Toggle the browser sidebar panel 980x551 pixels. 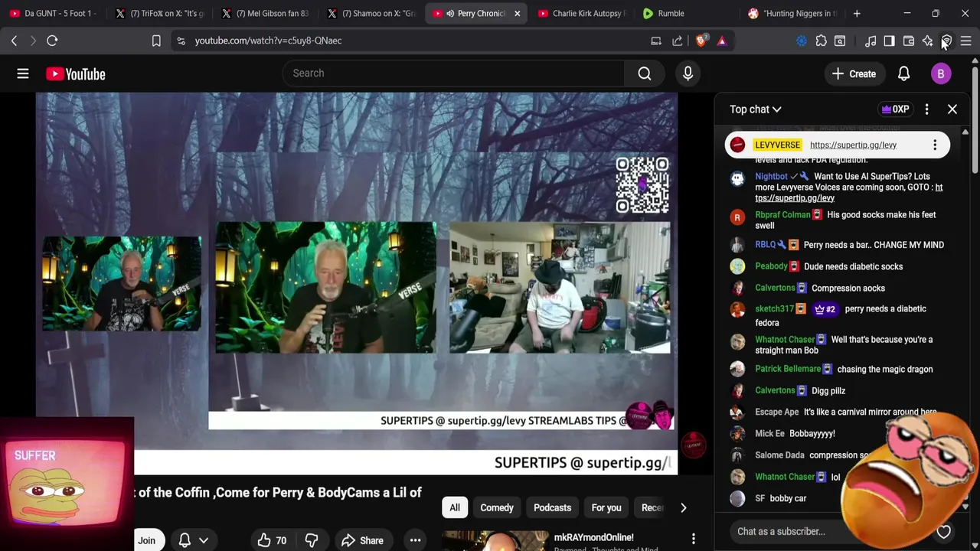click(x=889, y=41)
